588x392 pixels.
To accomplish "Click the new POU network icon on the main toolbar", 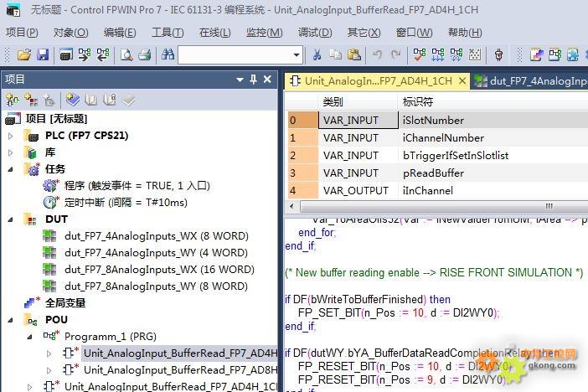I will (x=555, y=55).
